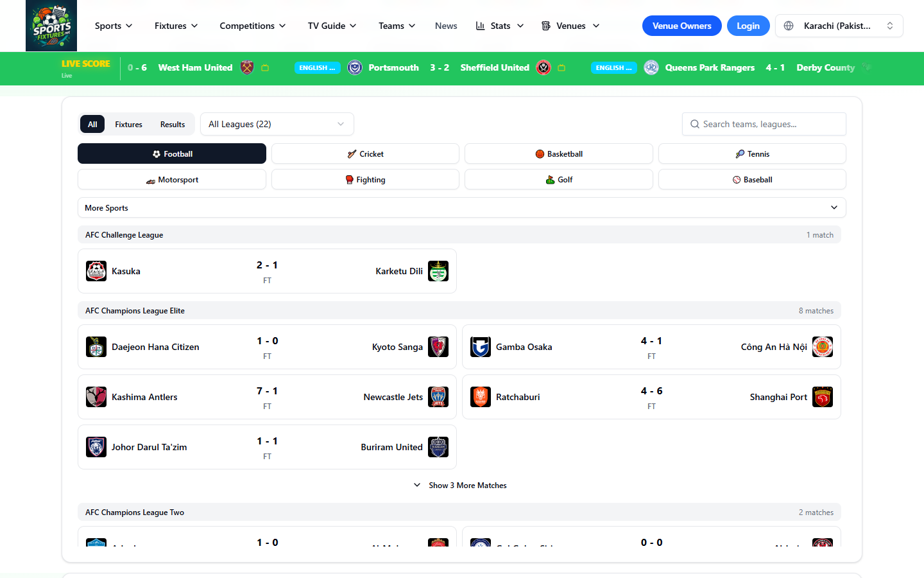The width and height of the screenshot is (924, 578).
Task: Select the Football sport filter
Action: coord(172,153)
